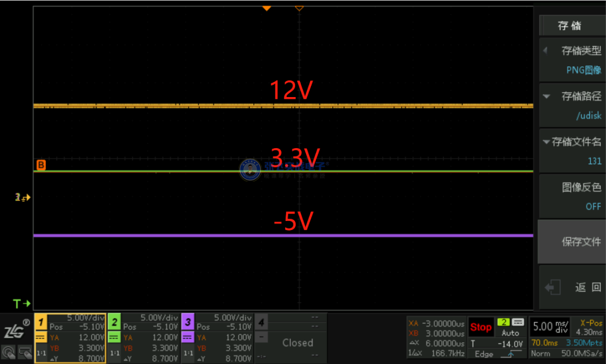Viewport: 606px width, 364px height.
Task: Toggle 图像反色 image invert OFF setting
Action: [x=572, y=196]
